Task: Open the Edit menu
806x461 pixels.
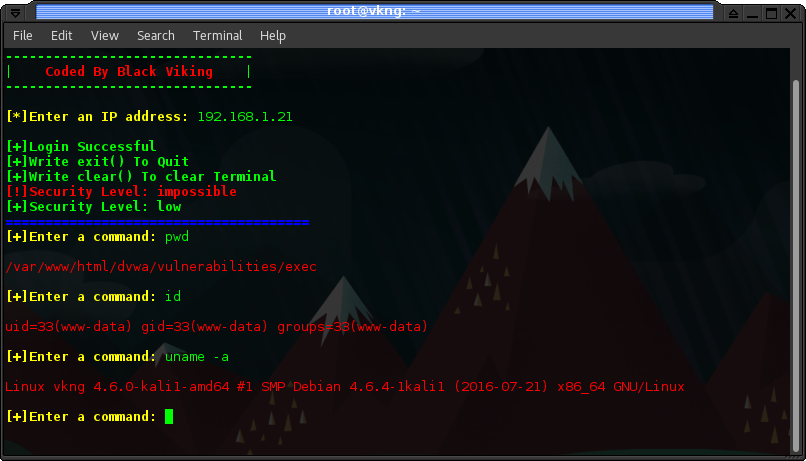Action: pos(61,35)
